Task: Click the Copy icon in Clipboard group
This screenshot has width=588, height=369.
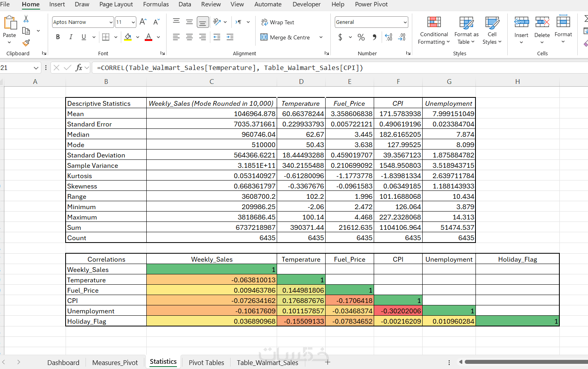Action: pyautogui.click(x=26, y=31)
